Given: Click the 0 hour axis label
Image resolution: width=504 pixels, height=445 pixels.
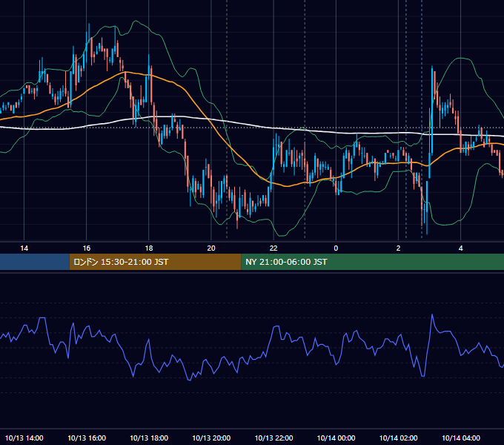Looking at the screenshot, I should (x=336, y=248).
